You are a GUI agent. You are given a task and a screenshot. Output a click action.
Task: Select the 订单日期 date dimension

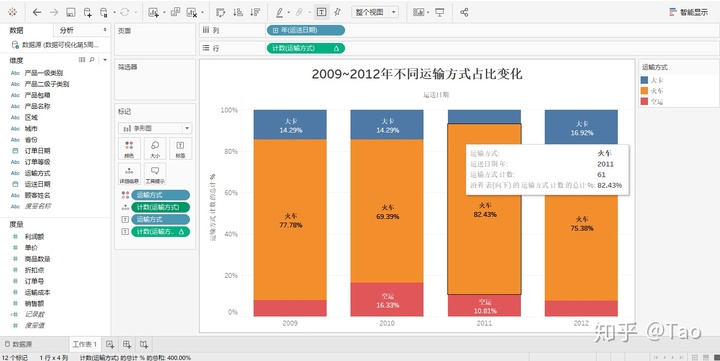pos(37,151)
